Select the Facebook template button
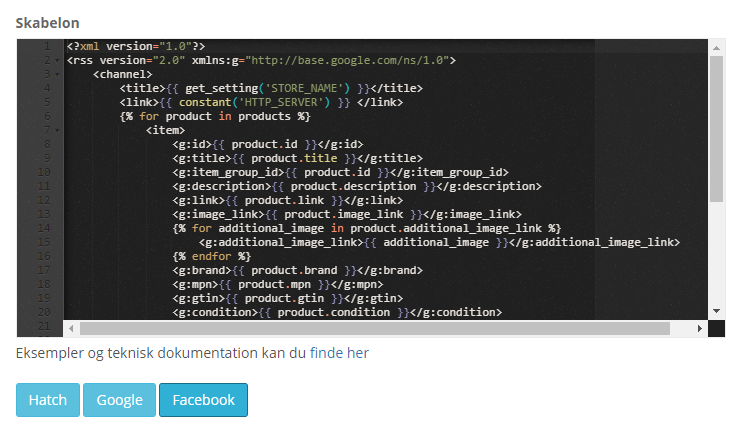Screen dimensions: 742x435 (203, 400)
